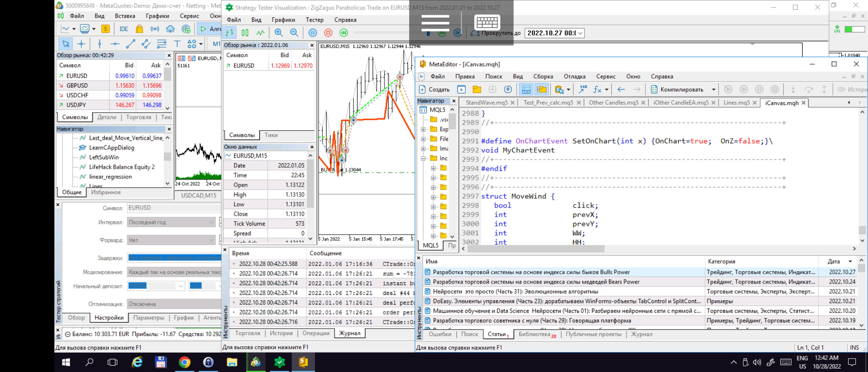This screenshot has width=868, height=372.
Task: Open Google Chrome from taskbar
Action: [184, 362]
